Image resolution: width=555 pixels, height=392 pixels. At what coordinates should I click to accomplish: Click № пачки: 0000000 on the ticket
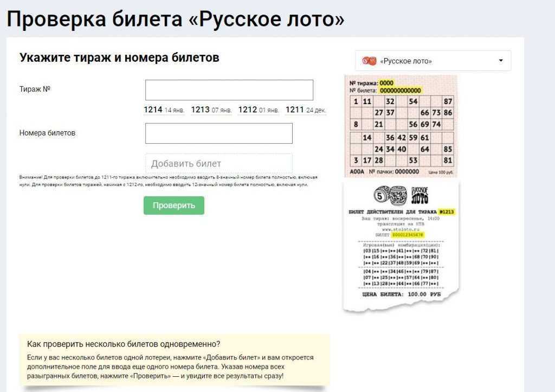[x=394, y=172]
